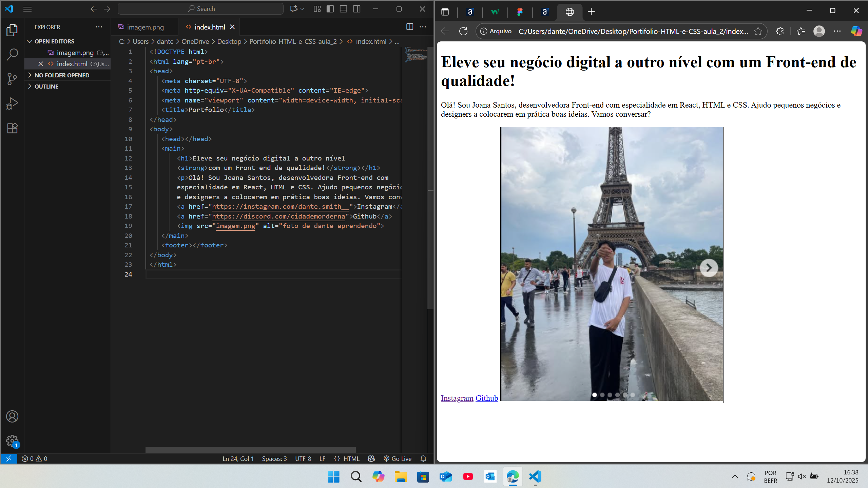
Task: Expand the NO FOLDER OPENED section
Action: click(x=30, y=75)
